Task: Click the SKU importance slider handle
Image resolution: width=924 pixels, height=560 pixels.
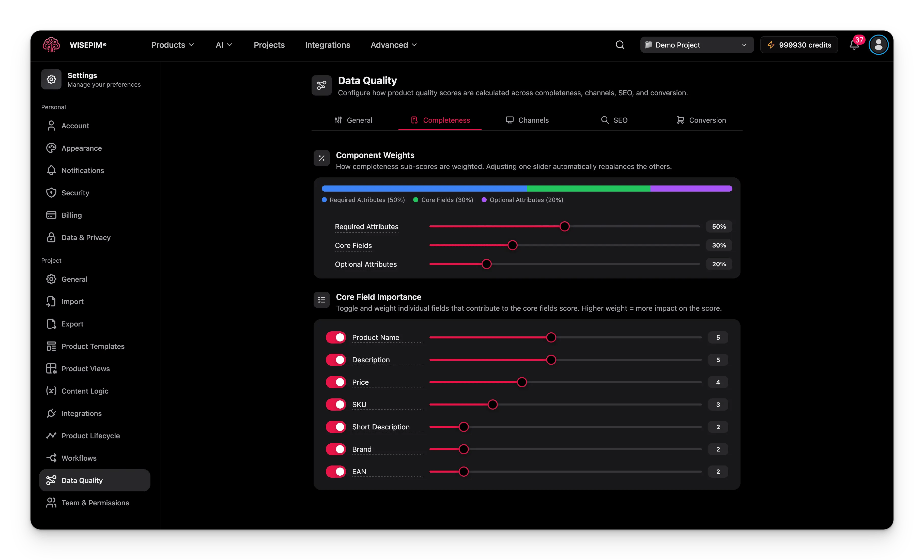Action: click(493, 405)
